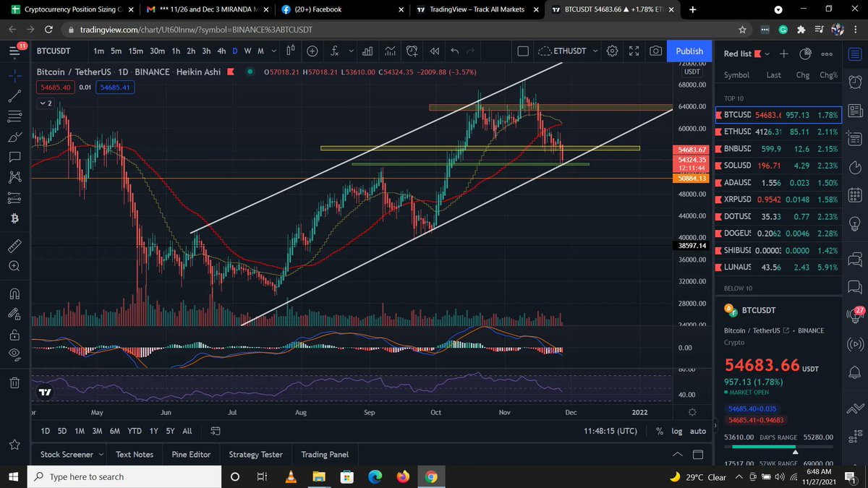Open the candlestick chart type selector
This screenshot has width=868, height=488.
point(291,51)
